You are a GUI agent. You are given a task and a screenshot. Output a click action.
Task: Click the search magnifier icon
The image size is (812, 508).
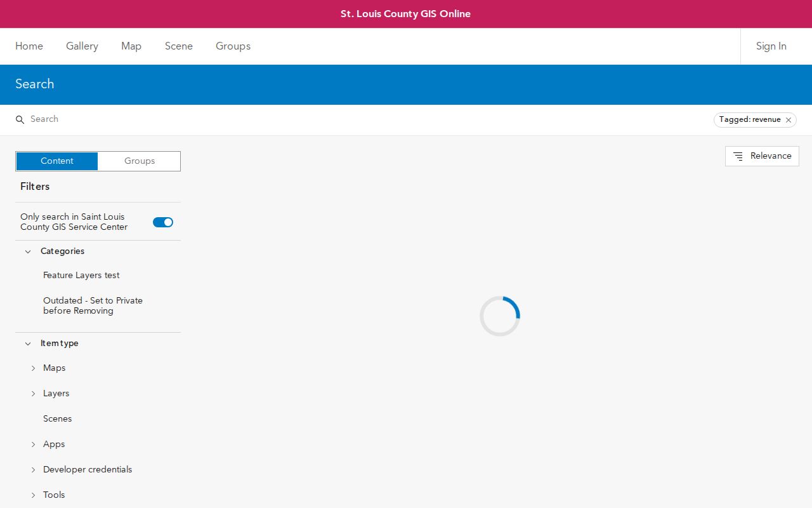[20, 119]
